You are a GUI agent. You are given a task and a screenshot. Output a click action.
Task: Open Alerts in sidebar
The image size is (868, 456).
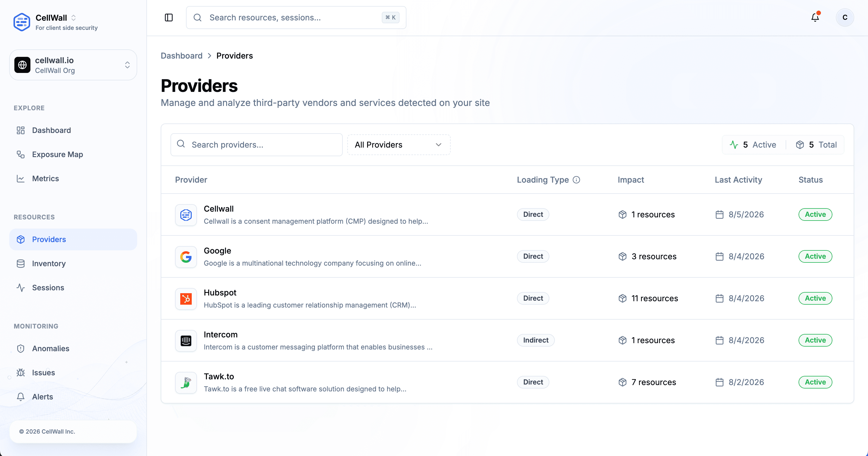click(x=73, y=397)
